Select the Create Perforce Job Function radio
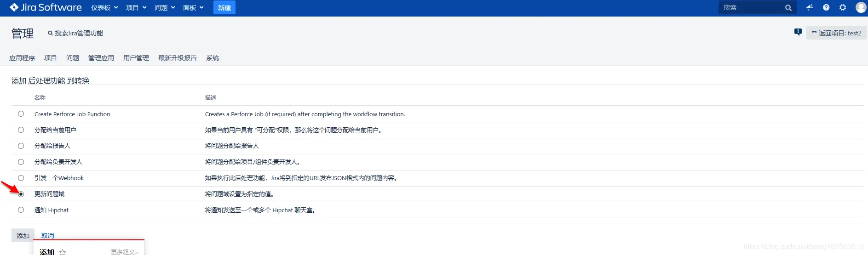Image resolution: width=868 pixels, height=255 pixels. (x=21, y=114)
